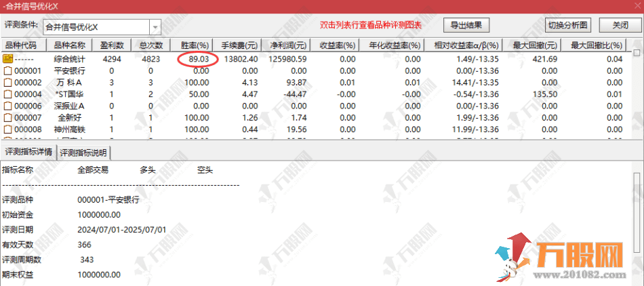Click the 切换分析图 button
This screenshot has height=286, width=644.
[x=567, y=25]
